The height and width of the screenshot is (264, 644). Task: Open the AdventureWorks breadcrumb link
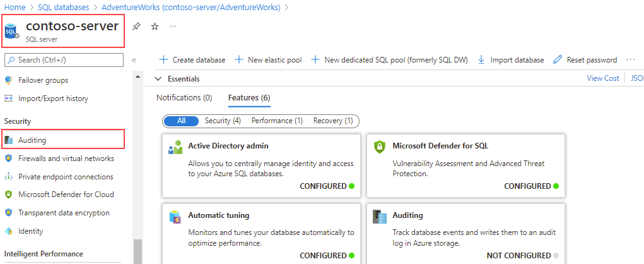coord(191,7)
